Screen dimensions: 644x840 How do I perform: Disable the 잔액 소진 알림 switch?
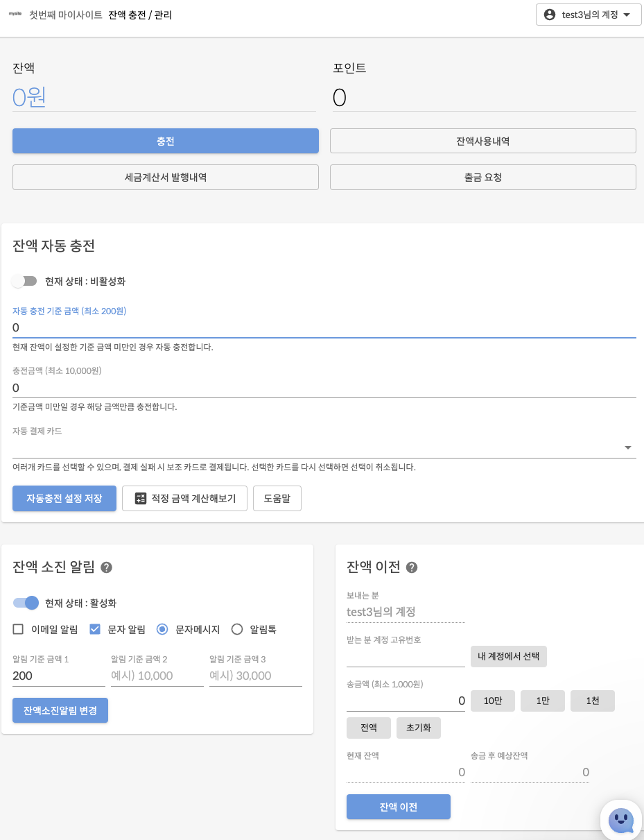(x=26, y=603)
